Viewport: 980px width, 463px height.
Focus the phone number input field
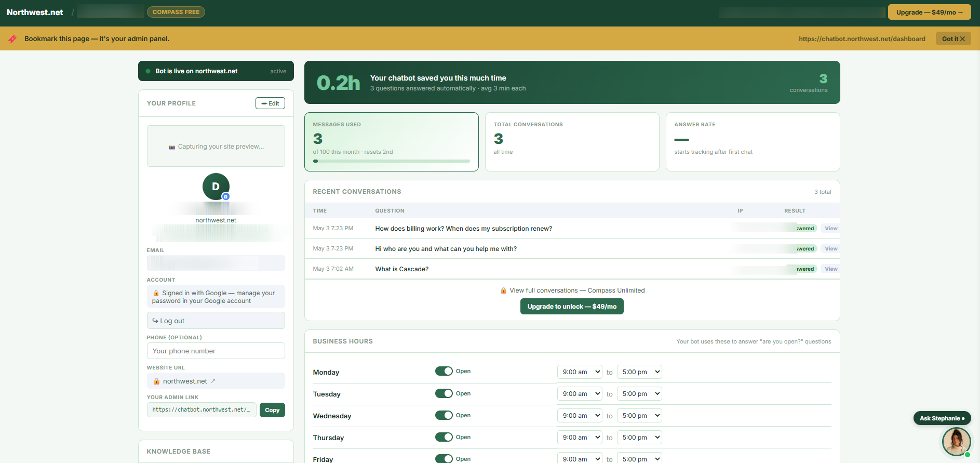[216, 351]
